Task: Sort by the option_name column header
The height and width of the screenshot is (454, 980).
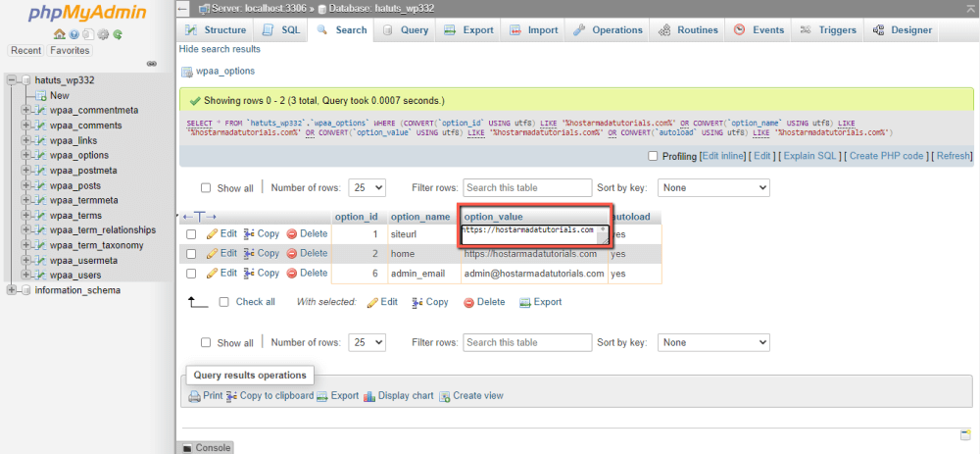Action: [x=420, y=217]
